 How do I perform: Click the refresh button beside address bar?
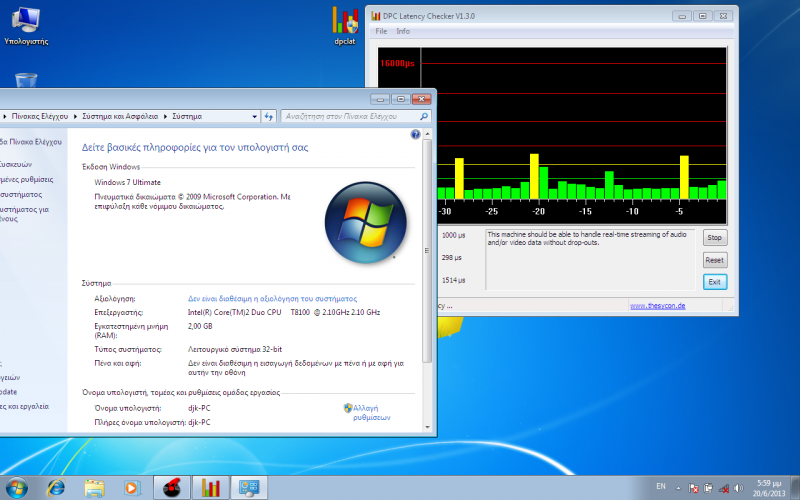pyautogui.click(x=269, y=116)
